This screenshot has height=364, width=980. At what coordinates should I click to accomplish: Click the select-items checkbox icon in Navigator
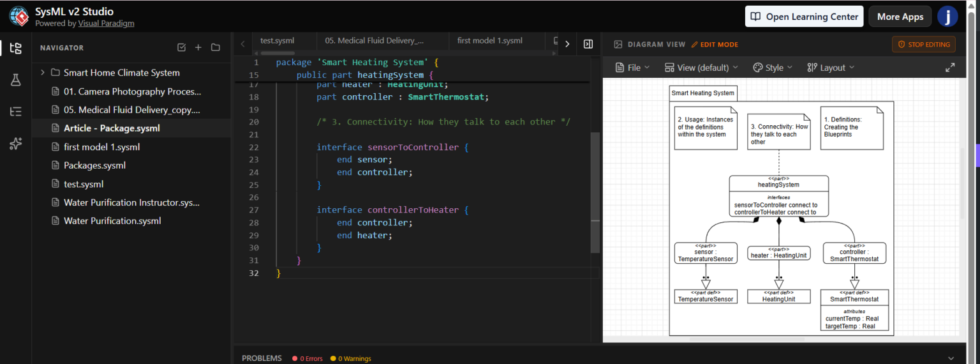pos(181,47)
